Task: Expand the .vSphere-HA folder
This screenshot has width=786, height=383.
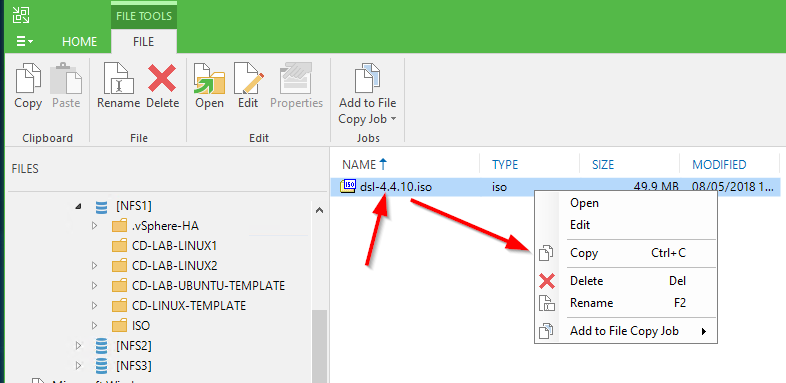Action: point(94,226)
